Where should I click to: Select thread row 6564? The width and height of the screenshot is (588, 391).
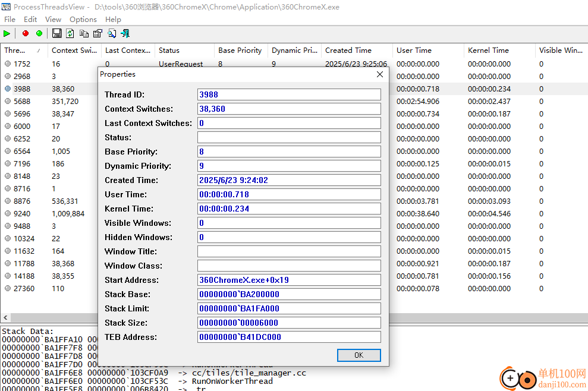coord(49,151)
